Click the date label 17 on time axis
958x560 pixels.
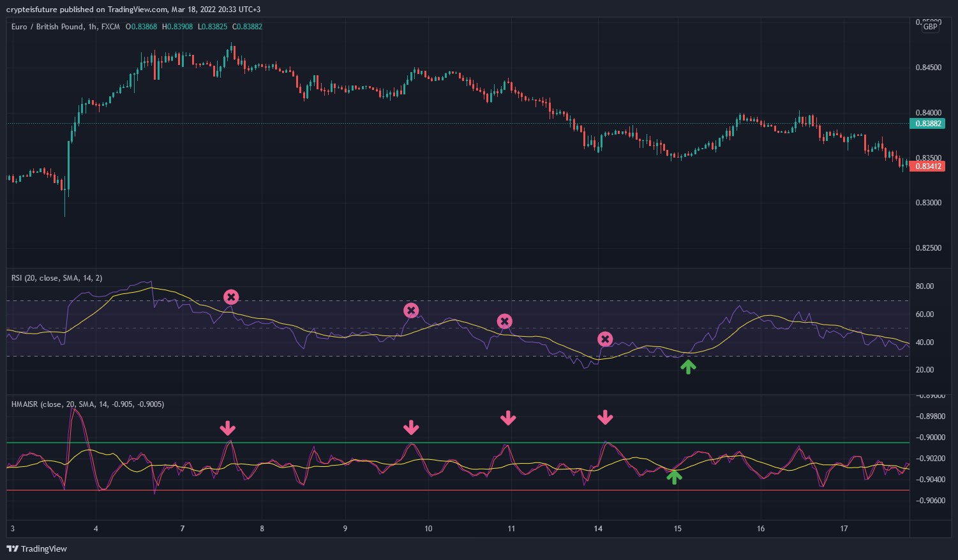[x=844, y=529]
